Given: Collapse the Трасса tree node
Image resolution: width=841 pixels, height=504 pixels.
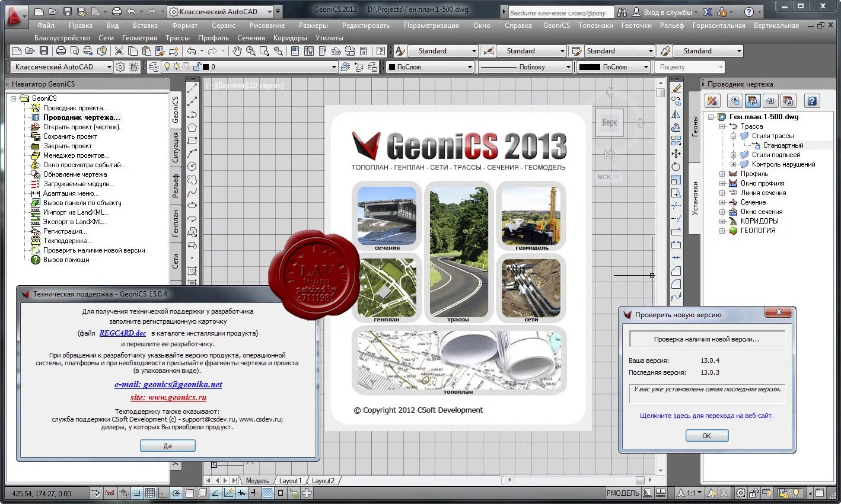Looking at the screenshot, I should 722,126.
